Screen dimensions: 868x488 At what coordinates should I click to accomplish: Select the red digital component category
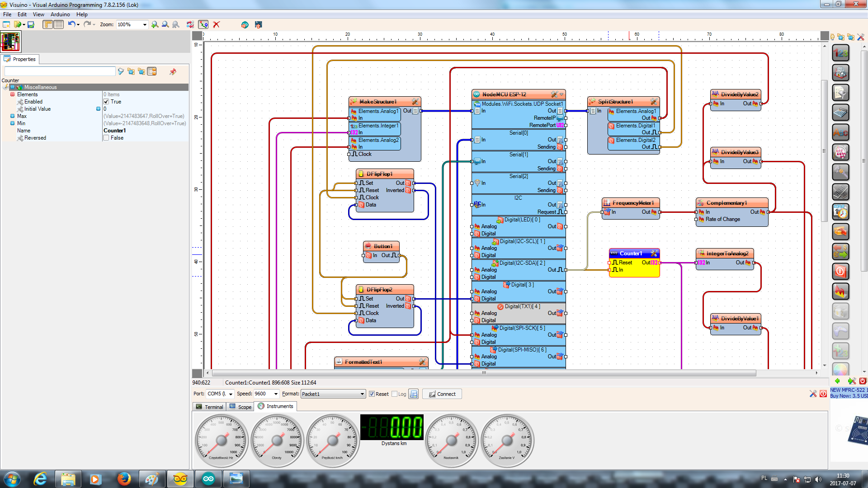(x=840, y=272)
